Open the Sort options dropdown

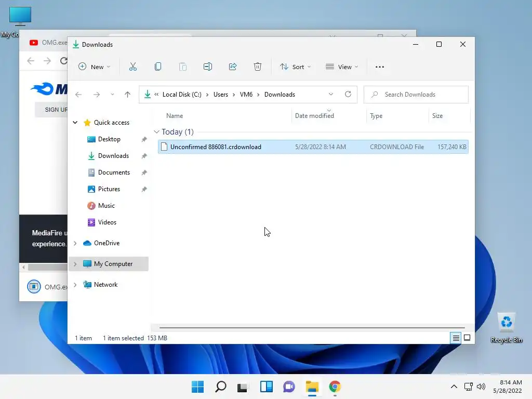295,67
